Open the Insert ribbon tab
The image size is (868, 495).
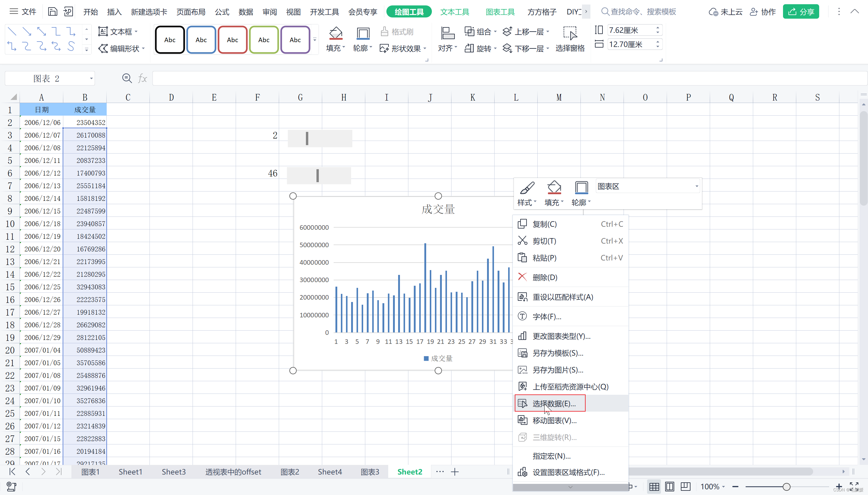coord(114,12)
